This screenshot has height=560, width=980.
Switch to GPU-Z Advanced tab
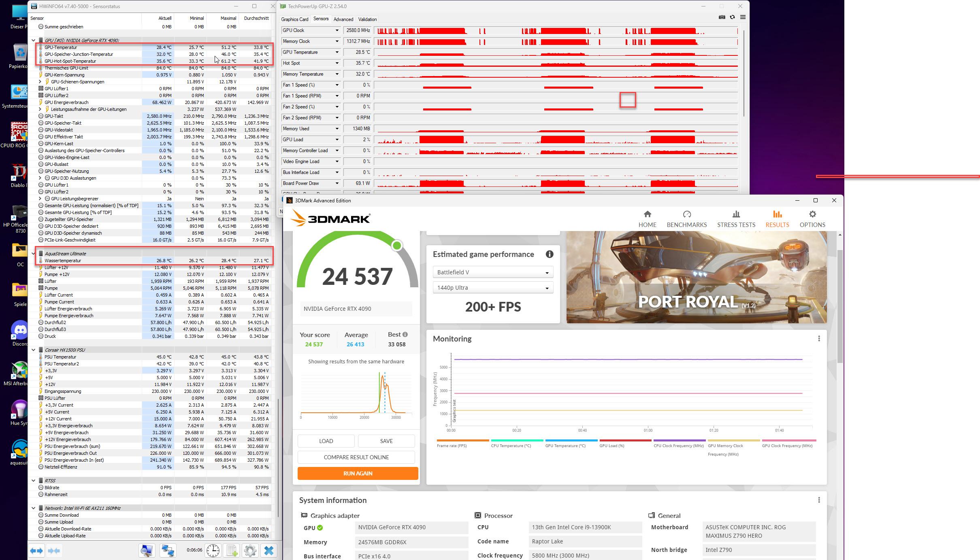pyautogui.click(x=343, y=19)
